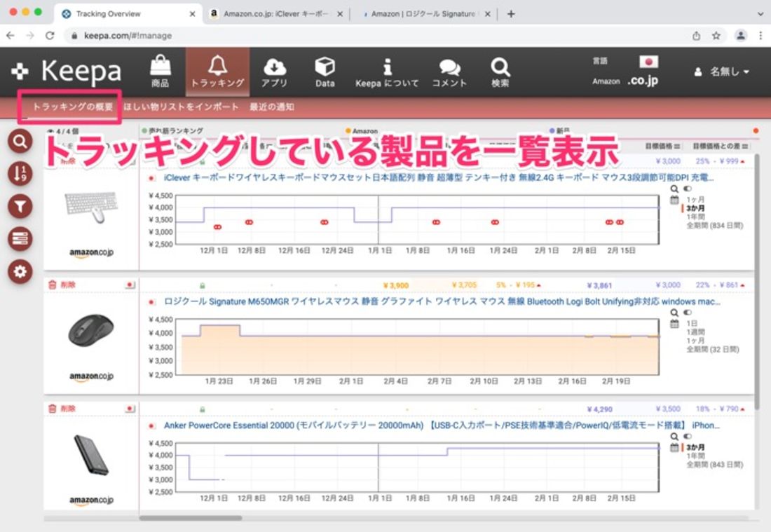Viewport: 771px width, 532px height.
Task: Open 検索 in the top navigation
Action: click(500, 71)
